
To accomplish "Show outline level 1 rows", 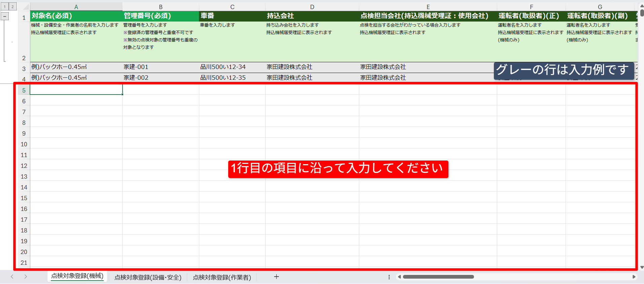I will [x=5, y=7].
